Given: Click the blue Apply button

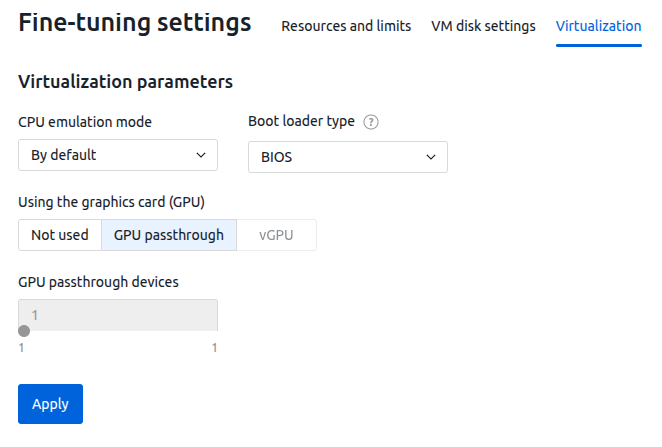Looking at the screenshot, I should (x=50, y=404).
